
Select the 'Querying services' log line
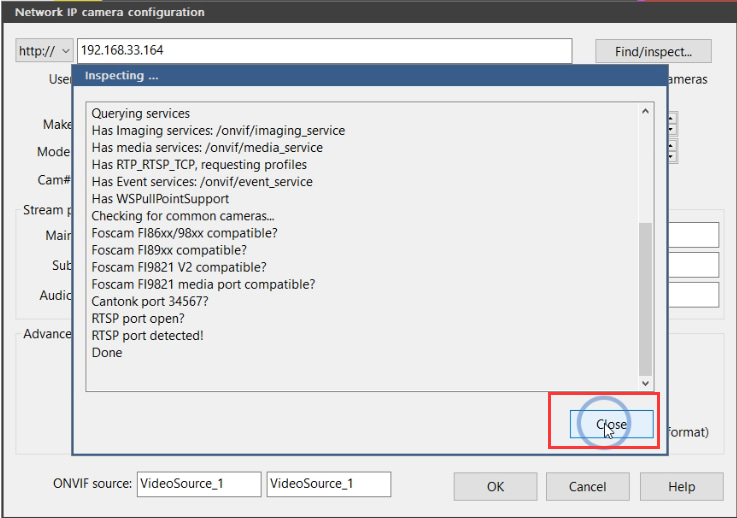(x=141, y=113)
